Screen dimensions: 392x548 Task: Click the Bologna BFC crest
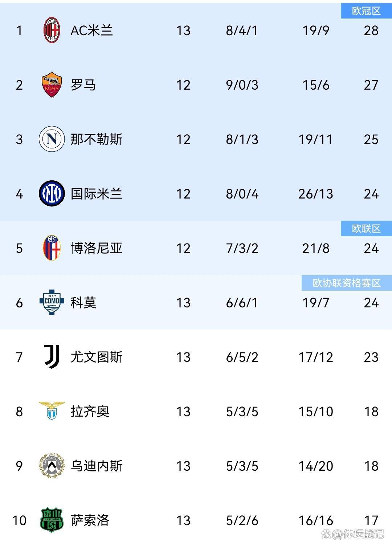coord(52,248)
